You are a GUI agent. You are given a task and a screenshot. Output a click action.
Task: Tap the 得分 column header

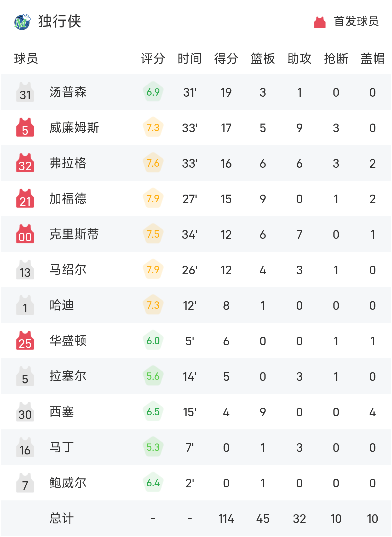pos(226,59)
